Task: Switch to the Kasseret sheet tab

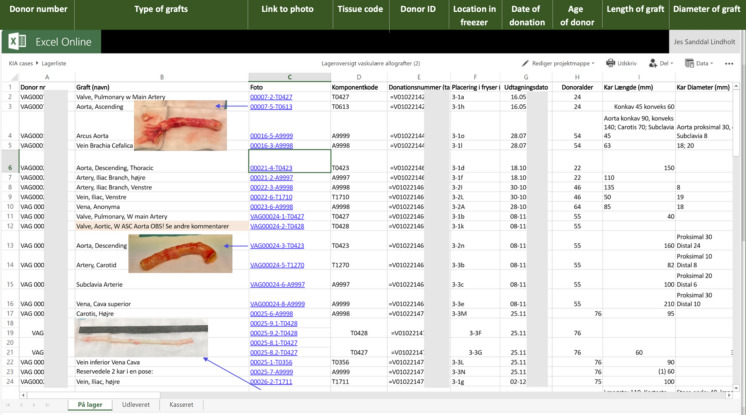Action: pyautogui.click(x=182, y=404)
